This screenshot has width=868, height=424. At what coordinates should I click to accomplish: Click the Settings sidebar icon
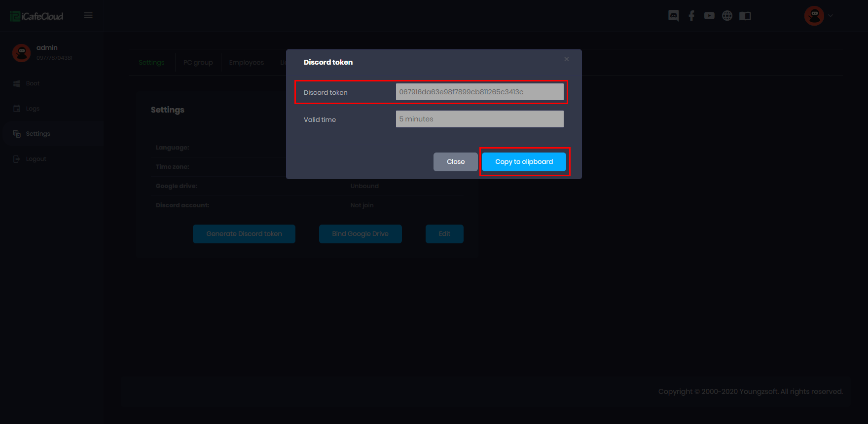(x=17, y=134)
